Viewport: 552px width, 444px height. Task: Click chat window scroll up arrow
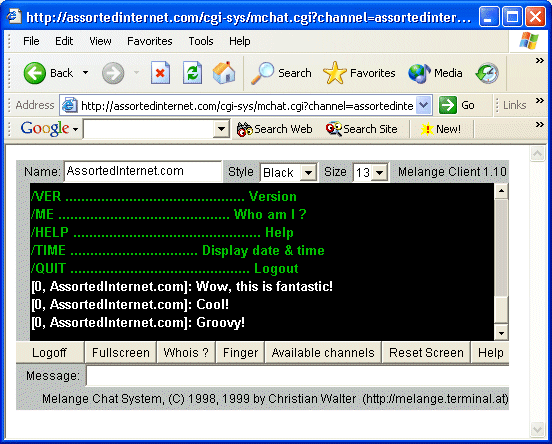point(501,191)
